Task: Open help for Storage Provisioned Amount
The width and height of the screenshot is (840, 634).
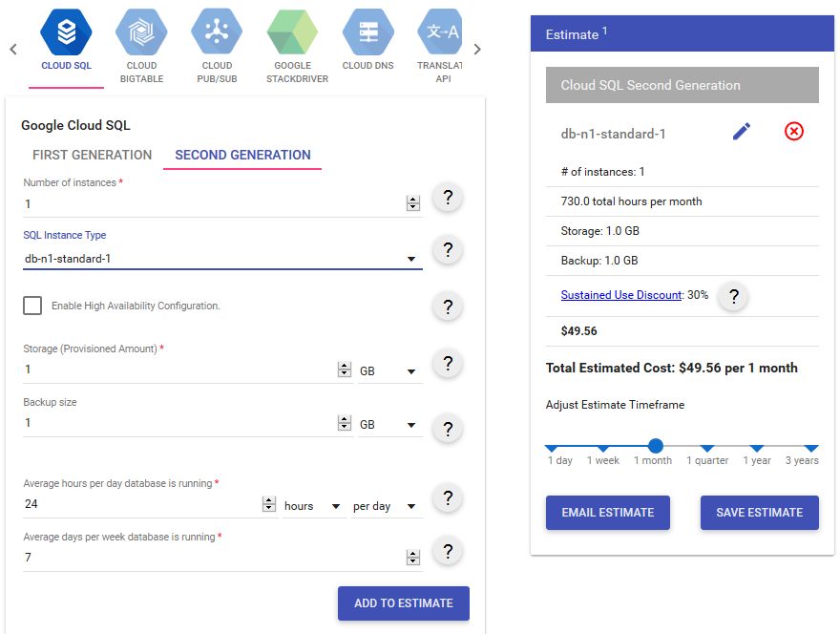Action: [x=448, y=364]
